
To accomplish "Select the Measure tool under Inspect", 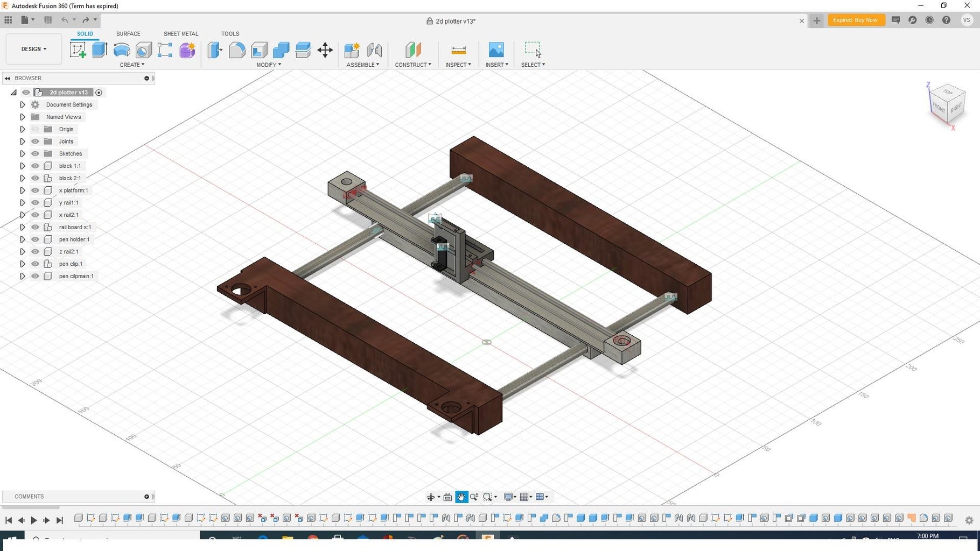I will [458, 50].
